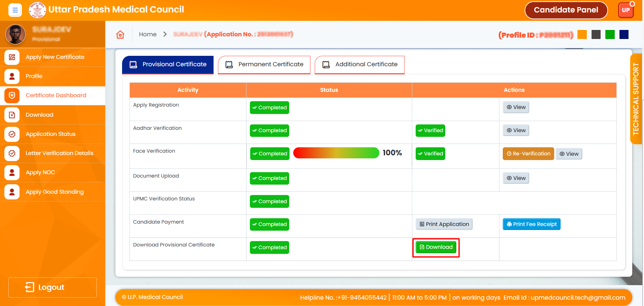This screenshot has height=306, width=644.
Task: Switch to Additional Certificate tab
Action: [x=359, y=65]
